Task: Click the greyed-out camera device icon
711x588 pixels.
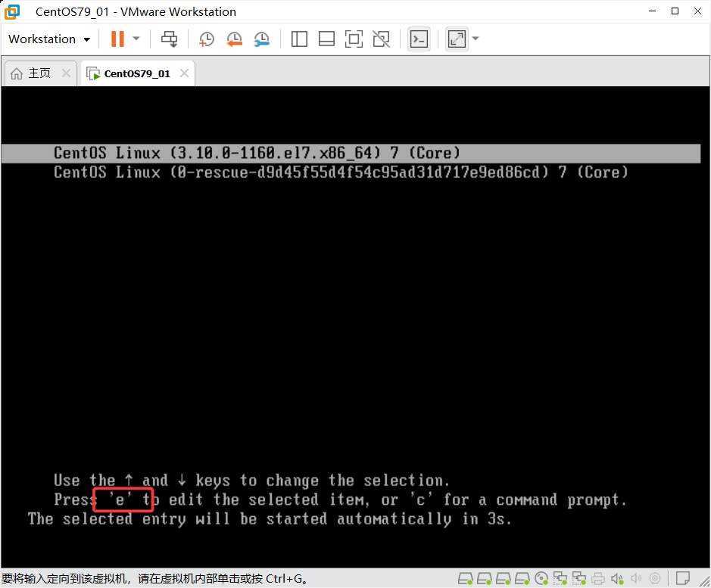Action: tap(655, 578)
